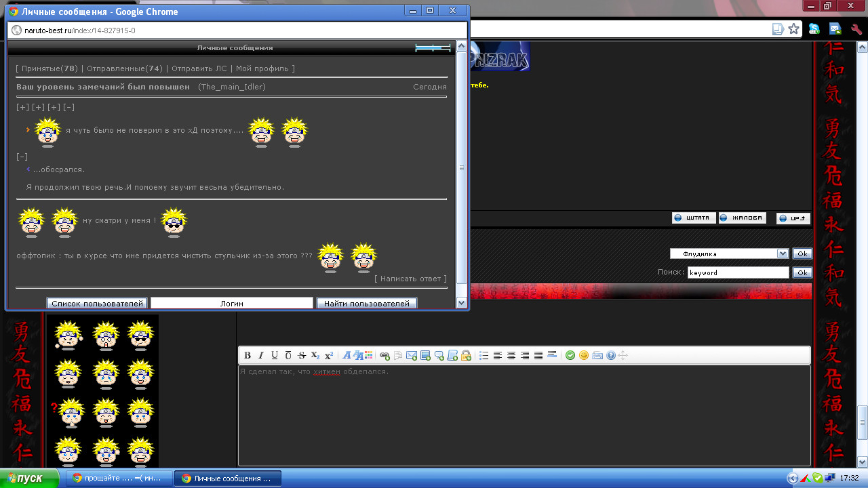868x488 pixels.
Task: Open the text color palette icon
Action: pyautogui.click(x=369, y=355)
